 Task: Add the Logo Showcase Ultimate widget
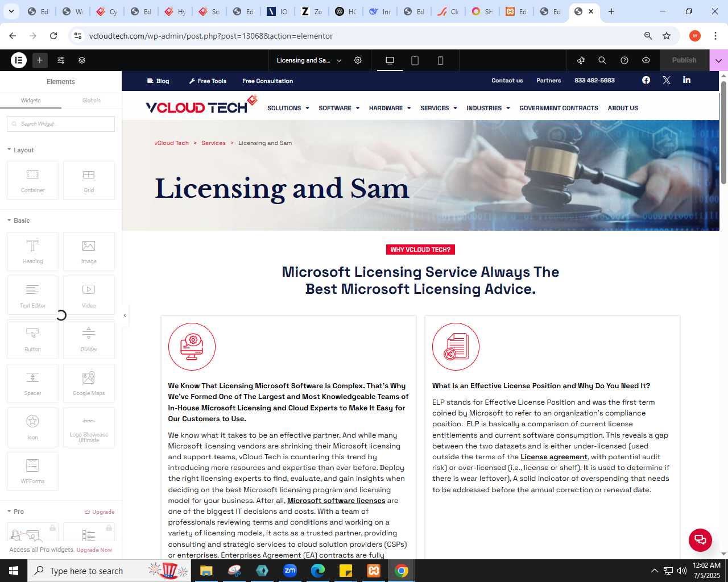(89, 427)
